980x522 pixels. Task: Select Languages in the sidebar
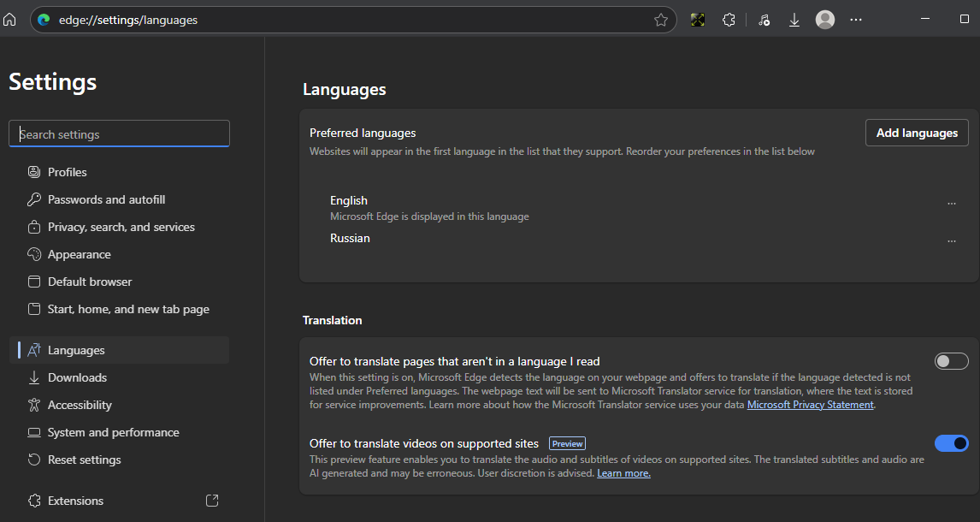click(x=120, y=350)
